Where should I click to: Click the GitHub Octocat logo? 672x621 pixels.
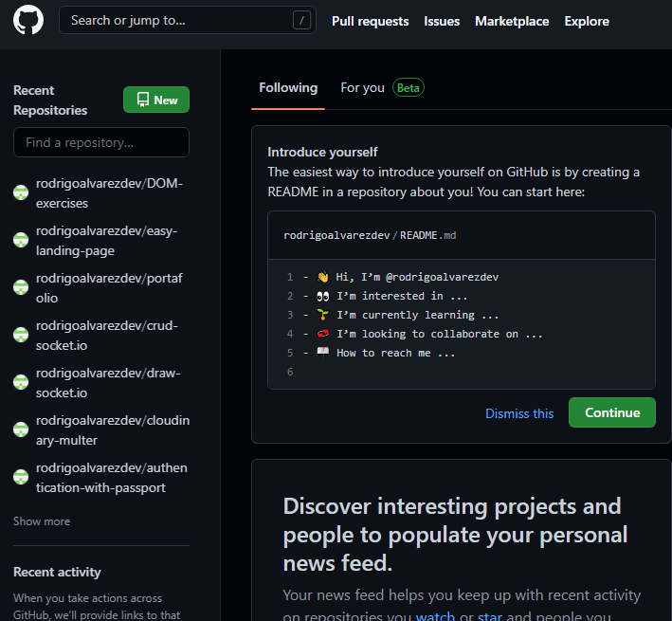click(28, 20)
